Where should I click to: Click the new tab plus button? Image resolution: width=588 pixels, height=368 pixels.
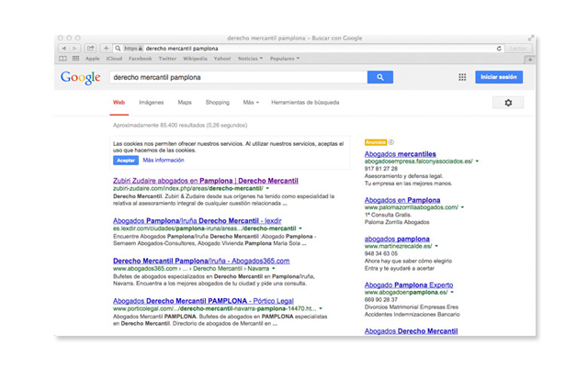530,60
